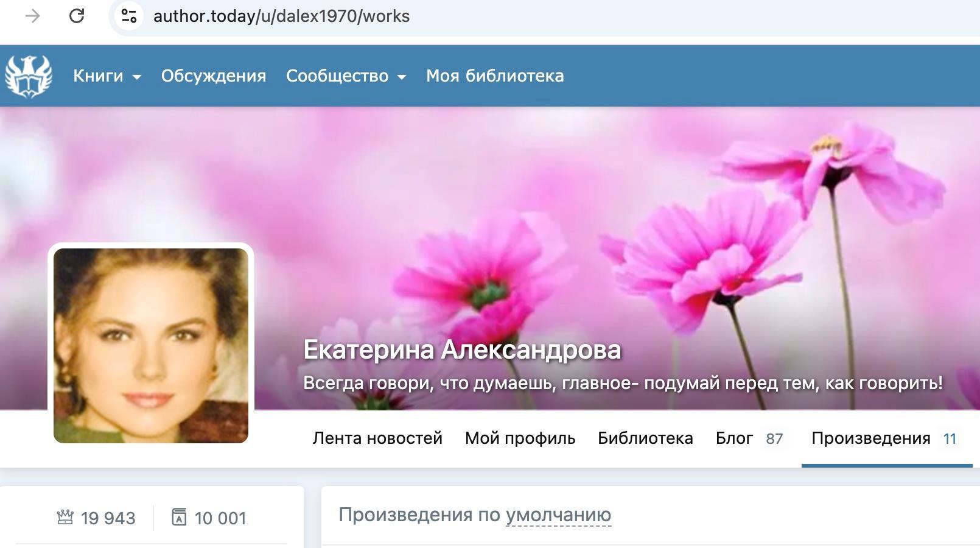Open sorting dropdown «умолчанию»

coord(558,515)
